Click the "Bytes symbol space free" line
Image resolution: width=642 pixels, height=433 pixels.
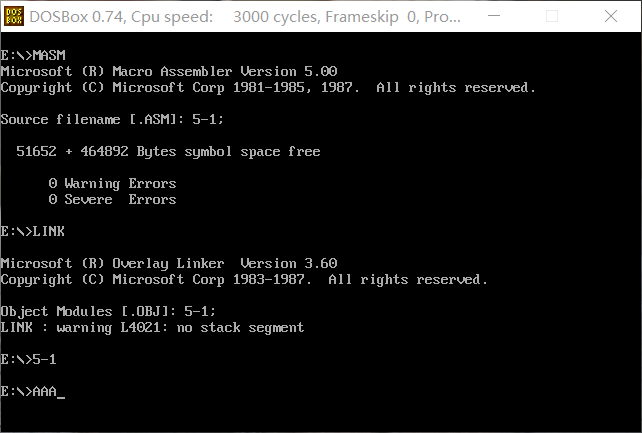(168, 151)
